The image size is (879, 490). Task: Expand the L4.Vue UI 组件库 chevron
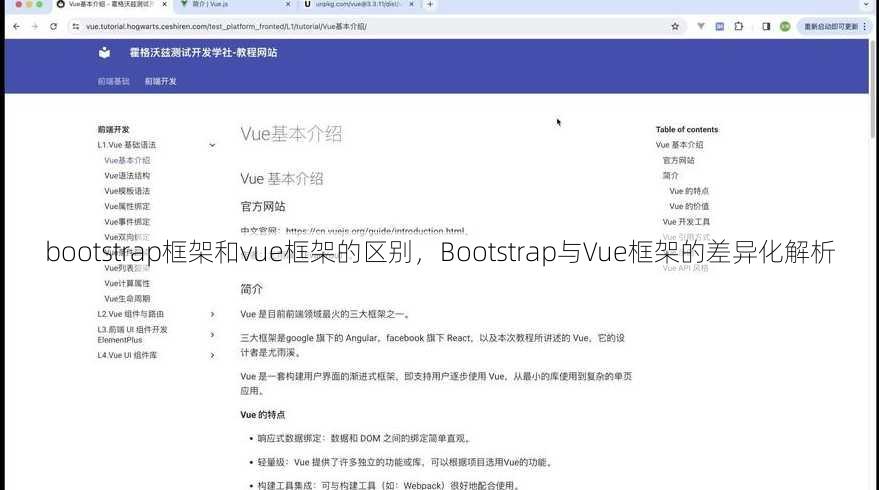tap(212, 355)
